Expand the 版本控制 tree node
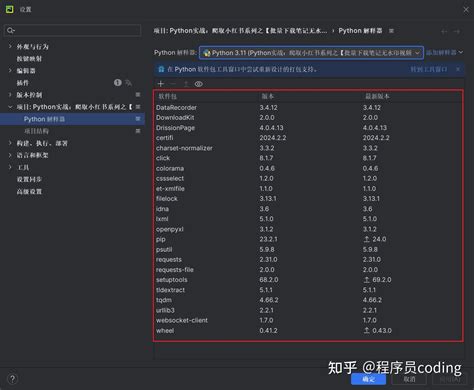 [x=10, y=95]
